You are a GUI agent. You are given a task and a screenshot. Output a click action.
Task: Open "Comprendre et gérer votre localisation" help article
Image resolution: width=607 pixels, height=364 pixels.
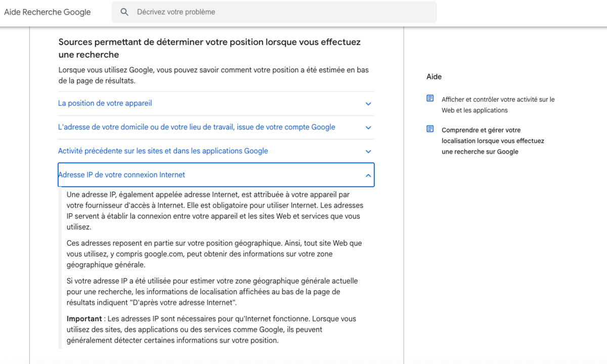click(493, 141)
